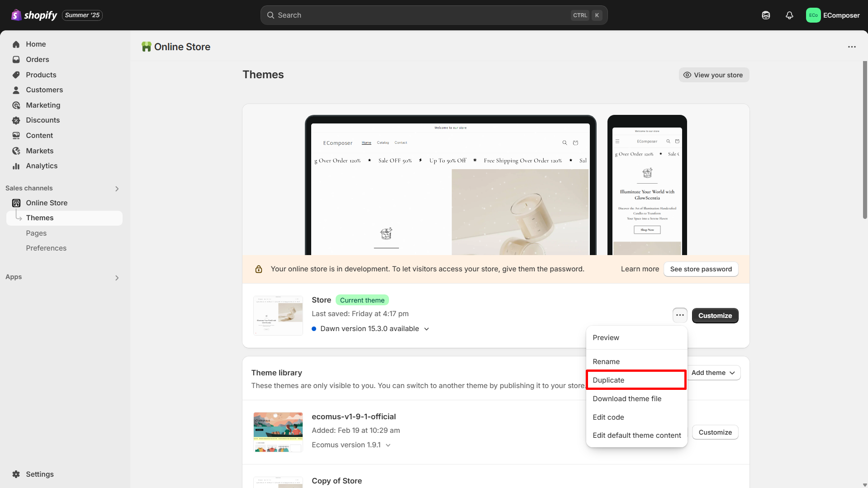
Task: Select Edit code from the menu
Action: click(636, 417)
